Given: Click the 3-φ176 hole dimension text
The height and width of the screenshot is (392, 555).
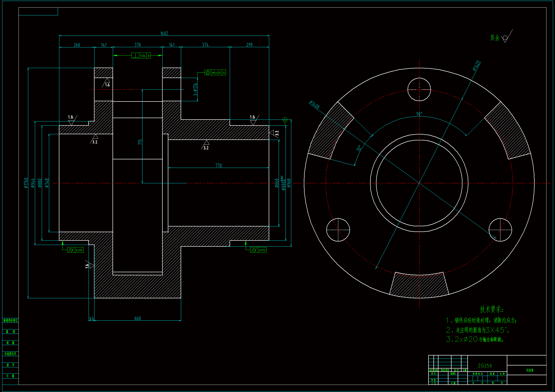Looking at the screenshot, I should point(195,89).
